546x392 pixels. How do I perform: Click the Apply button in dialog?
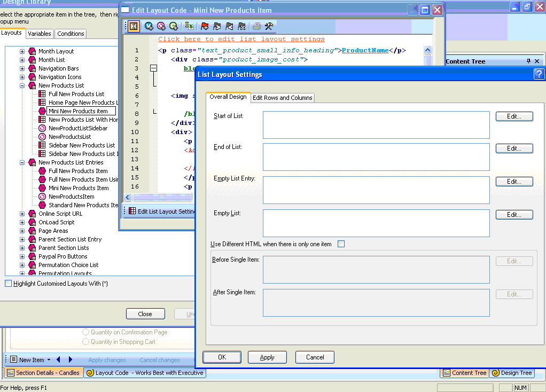pos(267,357)
